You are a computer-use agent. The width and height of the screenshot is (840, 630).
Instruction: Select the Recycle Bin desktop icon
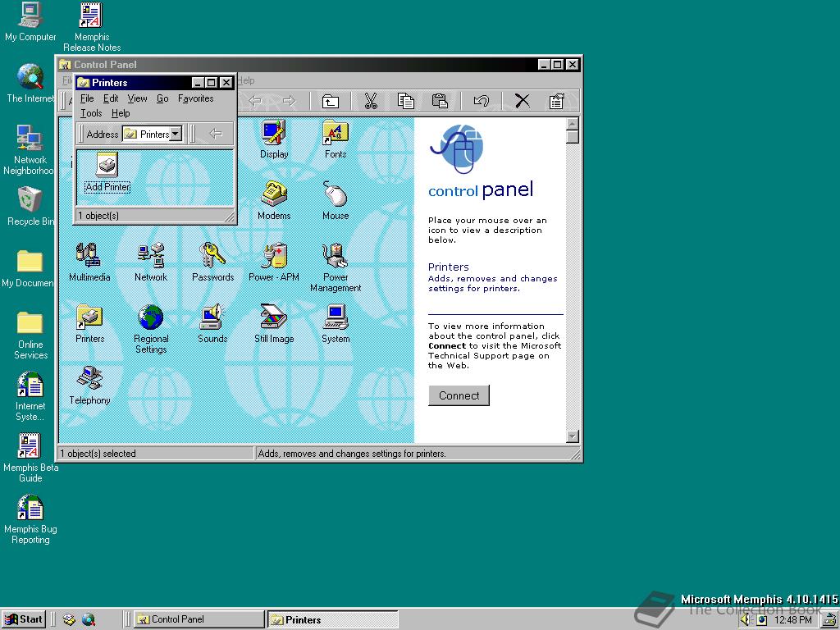point(30,206)
